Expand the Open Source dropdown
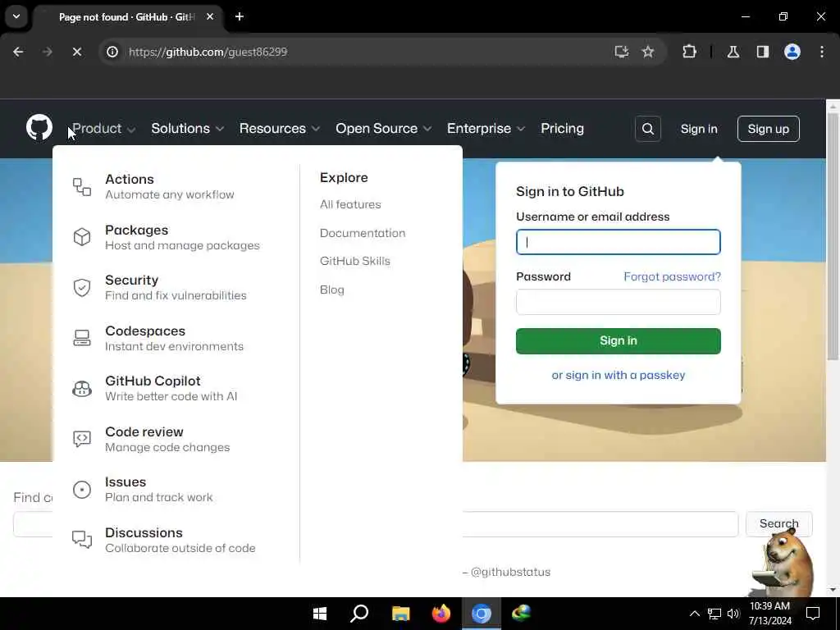Viewport: 840px width, 630px height. point(383,129)
